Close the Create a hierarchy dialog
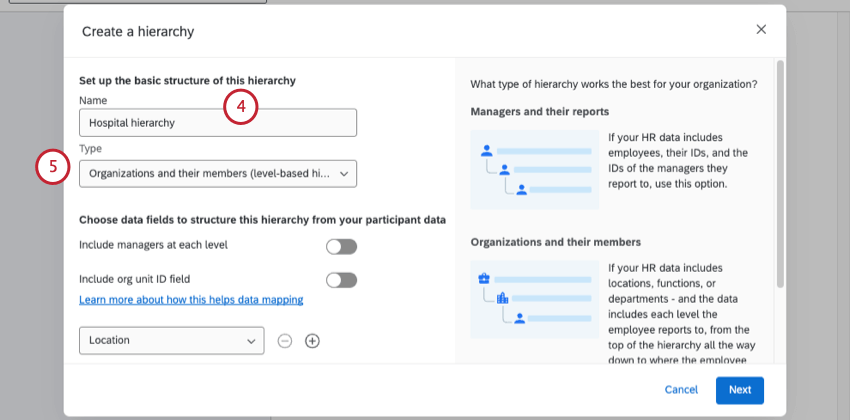 pos(761,30)
